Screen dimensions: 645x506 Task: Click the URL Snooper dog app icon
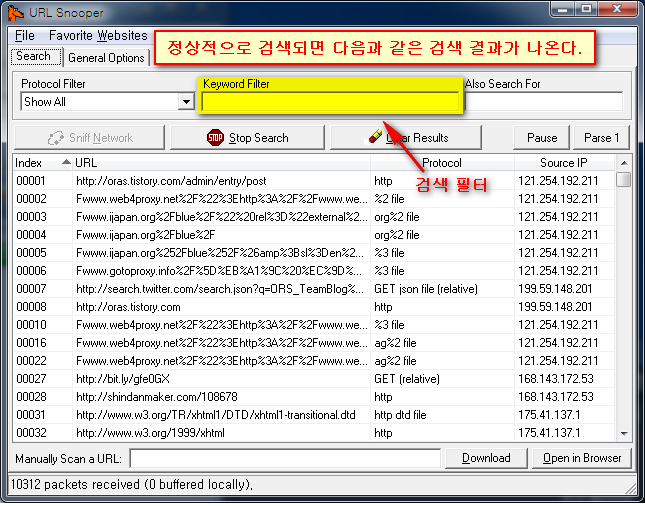click(16, 13)
